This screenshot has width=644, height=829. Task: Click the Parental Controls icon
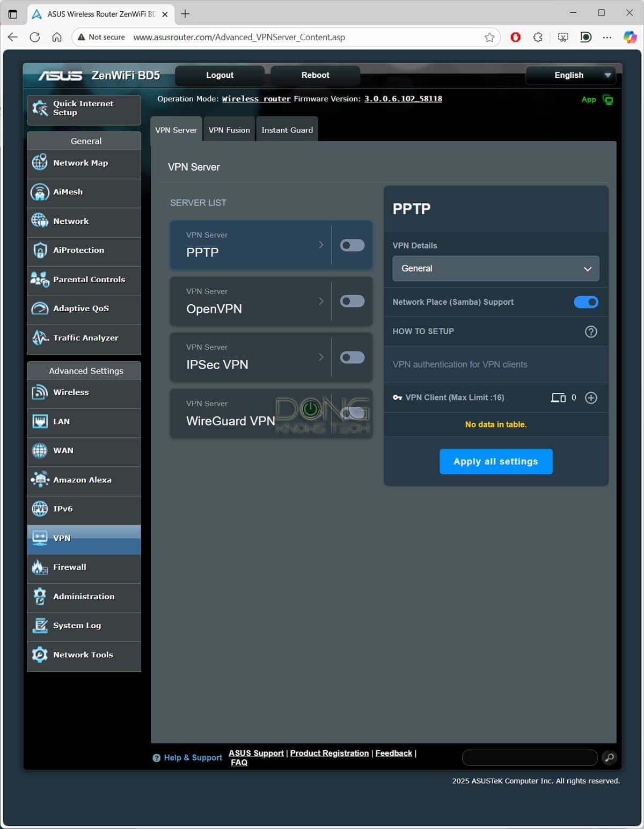(x=40, y=280)
